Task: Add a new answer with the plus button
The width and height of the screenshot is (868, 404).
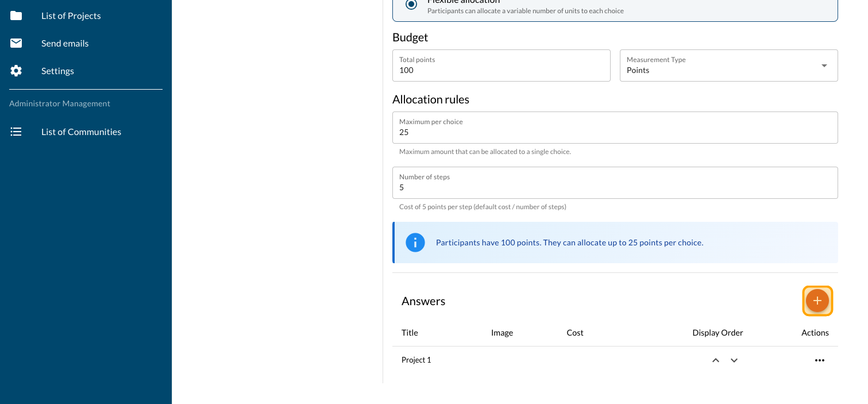Action: click(817, 301)
